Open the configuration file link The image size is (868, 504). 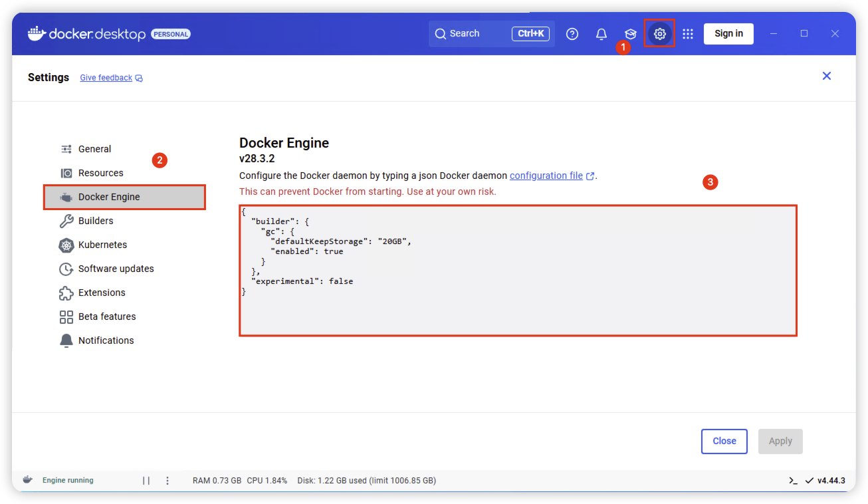pyautogui.click(x=546, y=176)
